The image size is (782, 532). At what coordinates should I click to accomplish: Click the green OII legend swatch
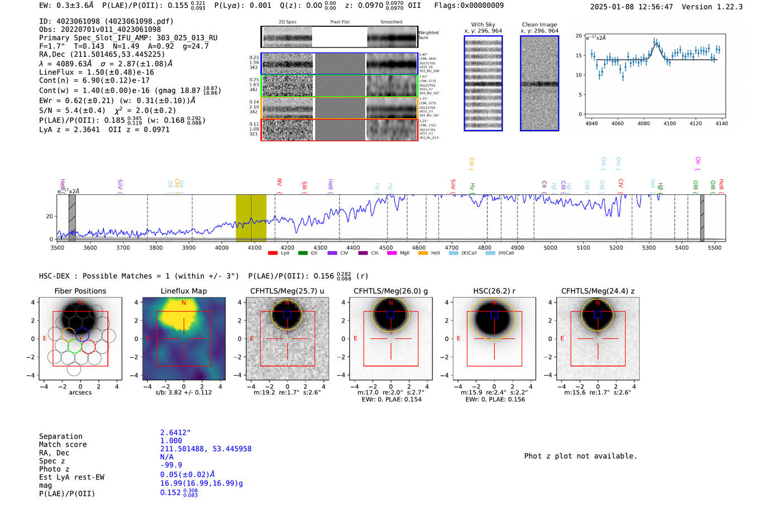pos(303,253)
